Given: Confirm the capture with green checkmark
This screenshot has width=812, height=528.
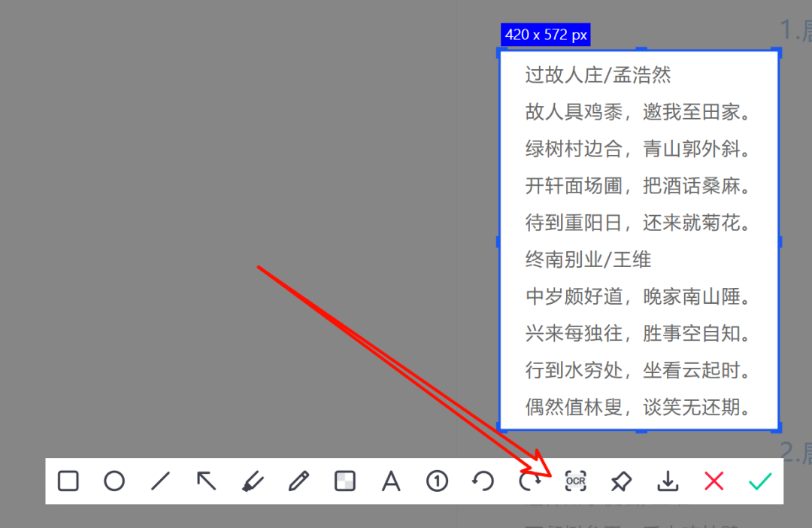Looking at the screenshot, I should (x=759, y=481).
